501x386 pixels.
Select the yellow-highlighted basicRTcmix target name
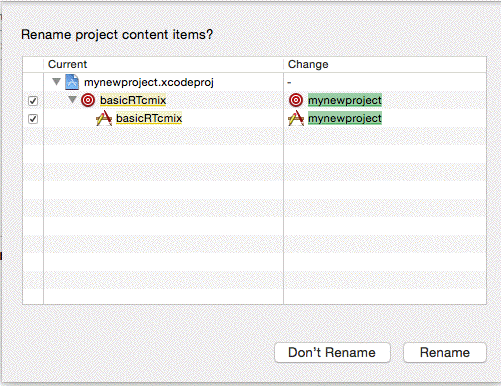click(133, 100)
